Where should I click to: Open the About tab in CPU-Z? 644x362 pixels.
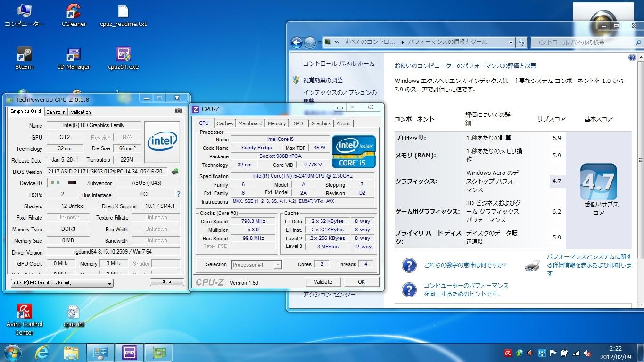click(343, 123)
